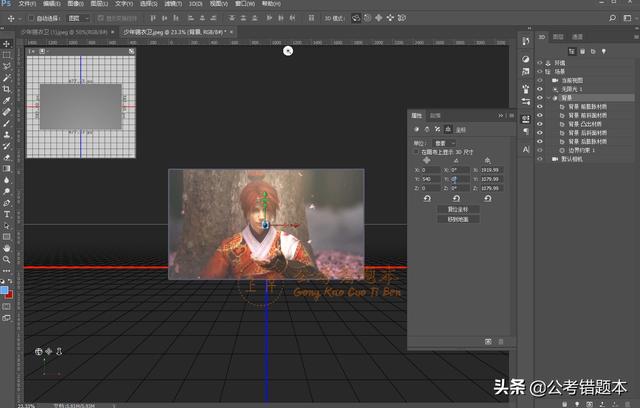
Task: Collapse Properties panel with double-arrow
Action: pyautogui.click(x=501, y=115)
